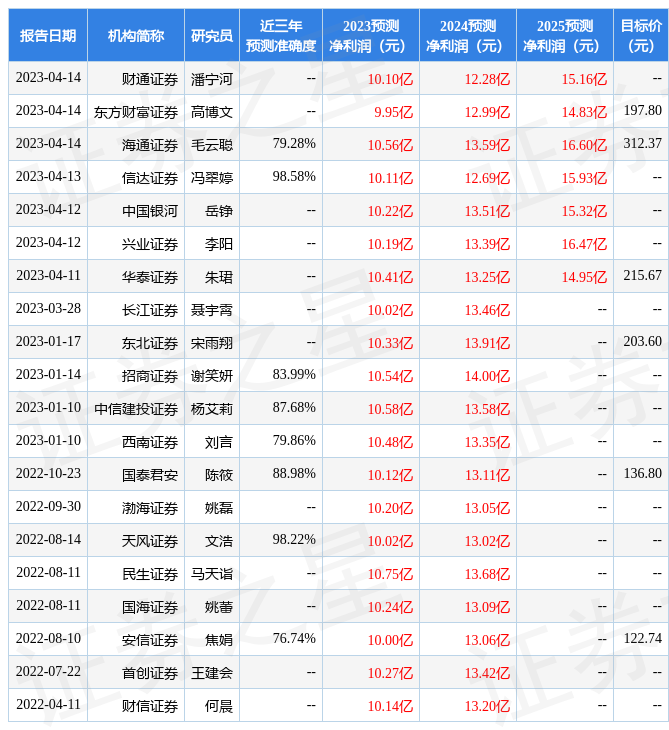Click the 研究员 column header
The width and height of the screenshot is (669, 730).
pyautogui.click(x=212, y=35)
